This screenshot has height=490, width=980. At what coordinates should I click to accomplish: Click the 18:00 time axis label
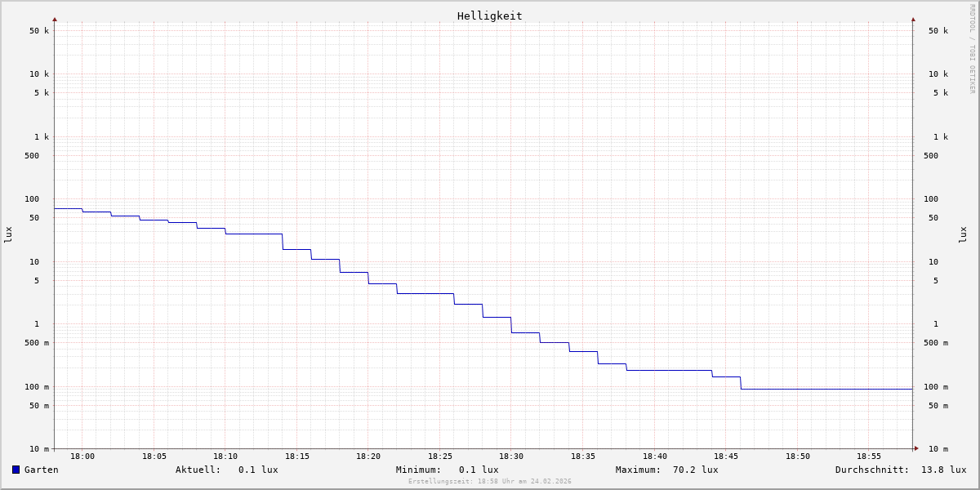pos(82,457)
